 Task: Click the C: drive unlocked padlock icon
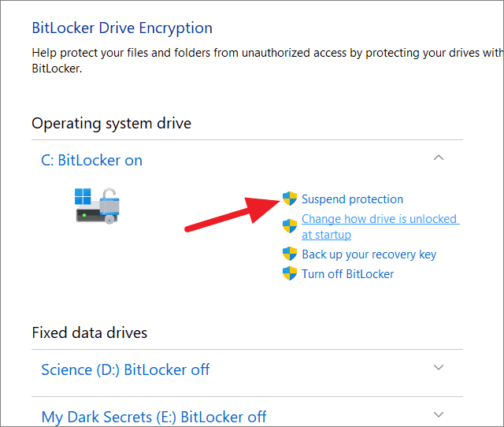tap(109, 206)
